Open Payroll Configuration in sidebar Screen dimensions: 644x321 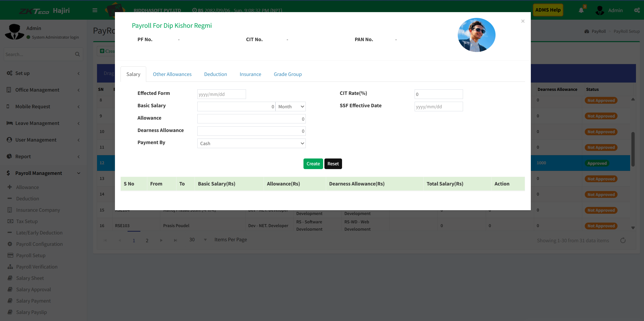(39, 244)
